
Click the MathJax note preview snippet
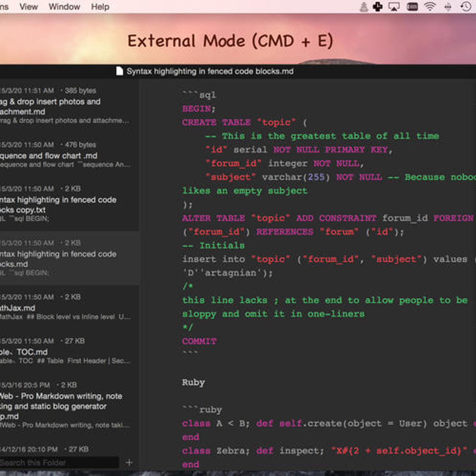[65, 317]
